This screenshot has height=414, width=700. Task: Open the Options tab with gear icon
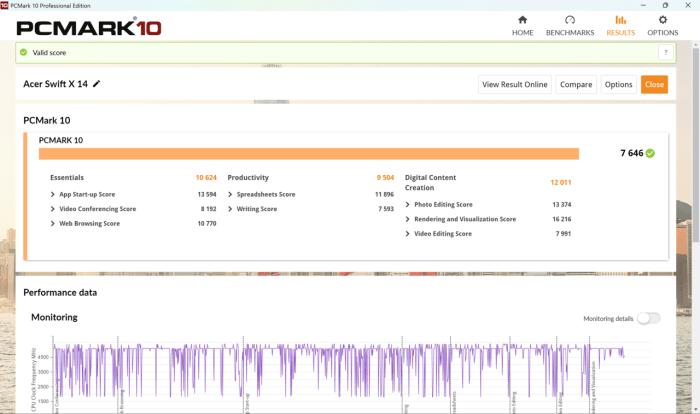click(x=662, y=26)
